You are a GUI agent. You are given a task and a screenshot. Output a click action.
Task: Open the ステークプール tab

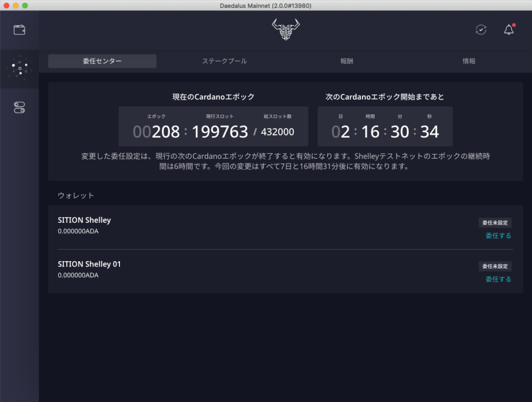(x=224, y=61)
